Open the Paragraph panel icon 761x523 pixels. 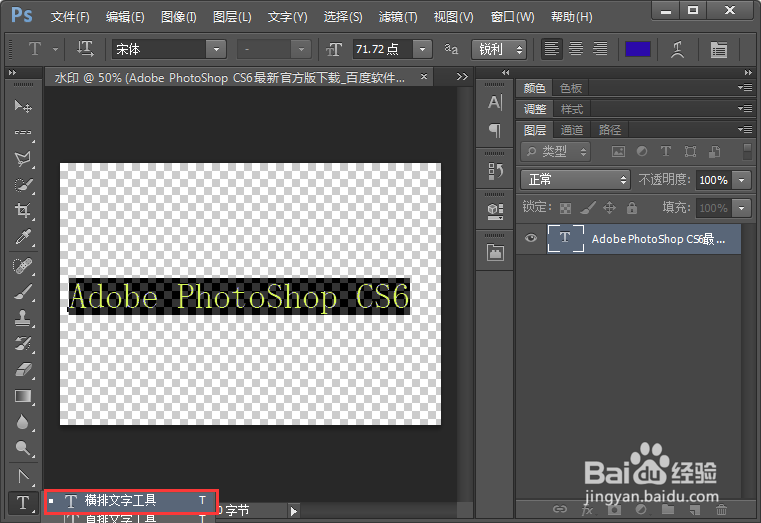[495, 130]
